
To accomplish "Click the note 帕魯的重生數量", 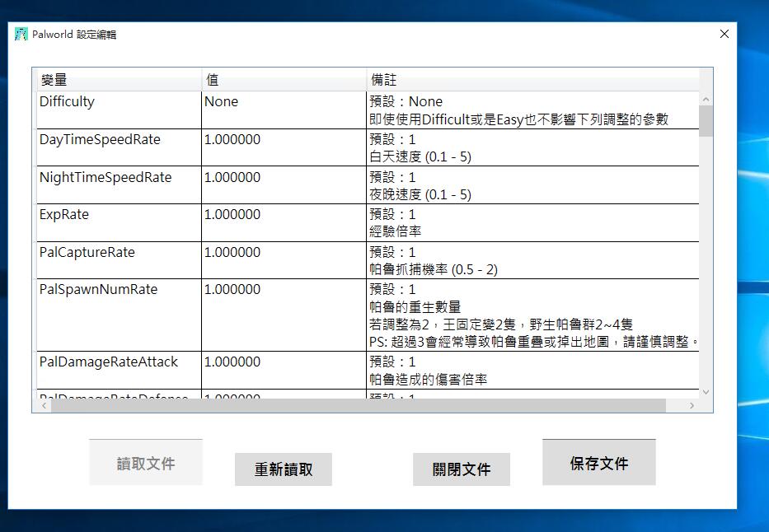I will click(x=415, y=307).
